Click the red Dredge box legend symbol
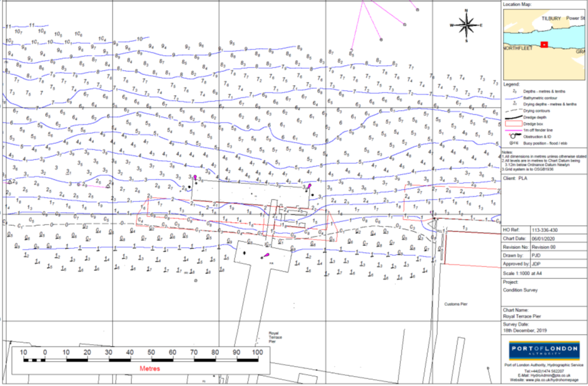 tap(514, 124)
